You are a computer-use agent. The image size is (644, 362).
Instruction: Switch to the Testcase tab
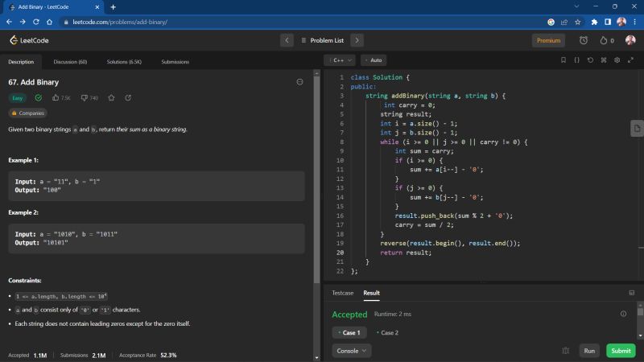pyautogui.click(x=343, y=293)
